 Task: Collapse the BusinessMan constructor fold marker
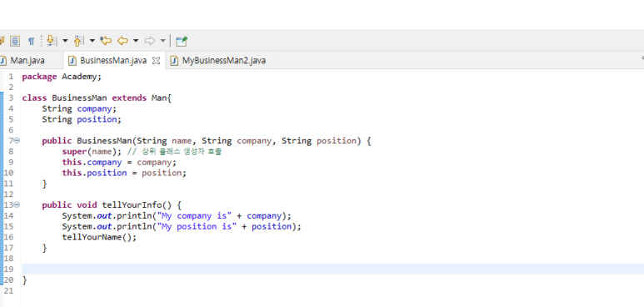[17, 140]
